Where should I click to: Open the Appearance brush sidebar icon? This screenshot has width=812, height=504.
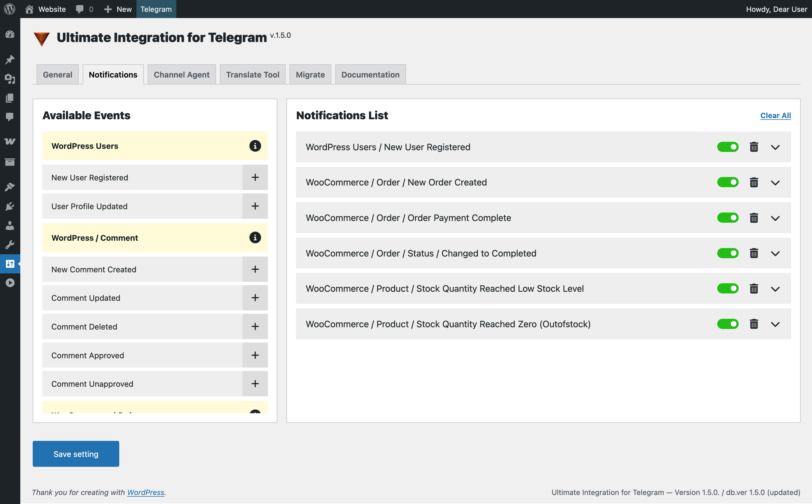coord(10,187)
